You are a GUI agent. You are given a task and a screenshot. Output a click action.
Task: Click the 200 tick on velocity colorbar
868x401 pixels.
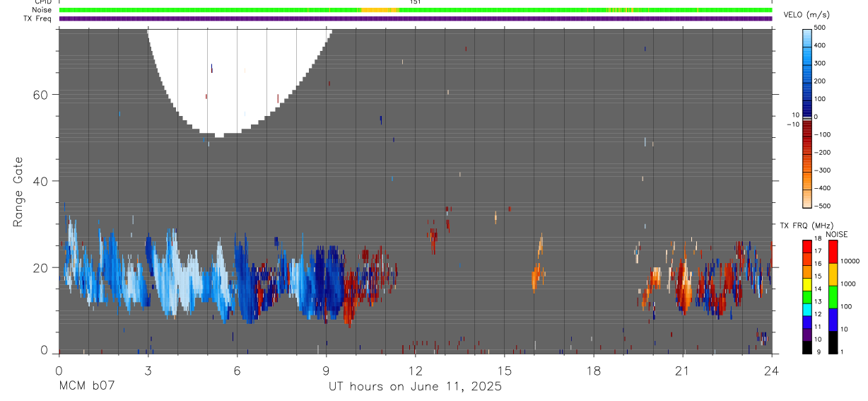click(821, 81)
